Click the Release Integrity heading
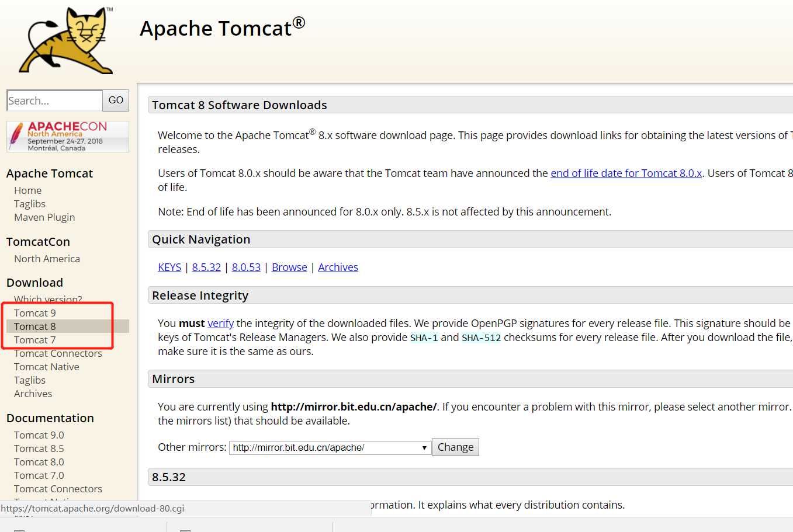 point(200,295)
